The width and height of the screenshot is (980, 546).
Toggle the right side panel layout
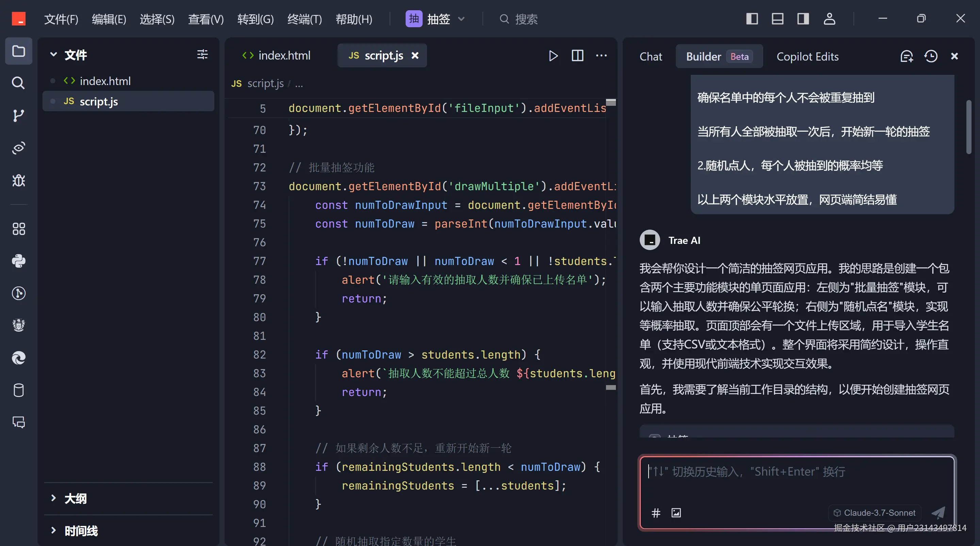pos(803,19)
